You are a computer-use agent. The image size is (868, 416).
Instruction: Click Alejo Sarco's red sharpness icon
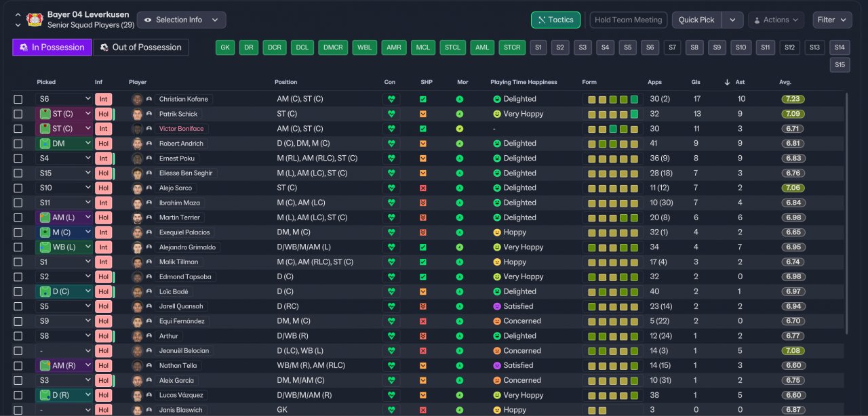[x=423, y=188]
